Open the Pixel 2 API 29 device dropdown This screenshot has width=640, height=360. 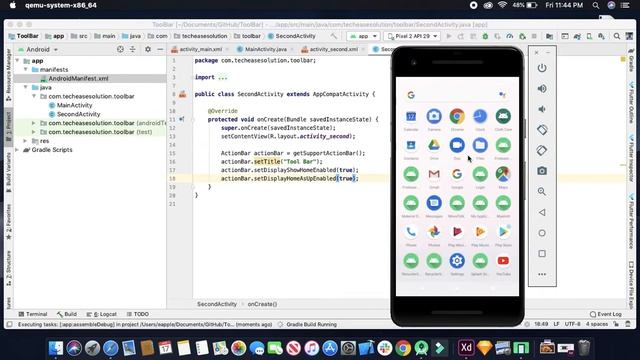pos(412,36)
